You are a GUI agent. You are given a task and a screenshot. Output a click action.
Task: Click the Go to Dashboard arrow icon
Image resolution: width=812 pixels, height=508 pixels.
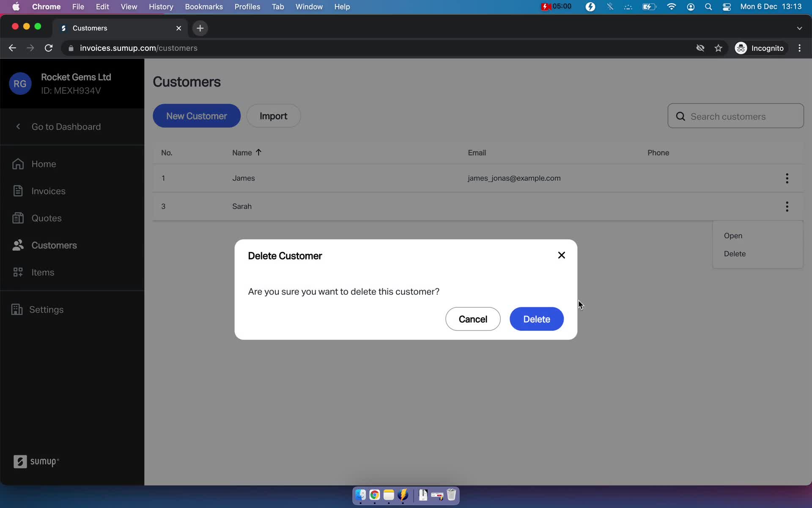(x=17, y=127)
